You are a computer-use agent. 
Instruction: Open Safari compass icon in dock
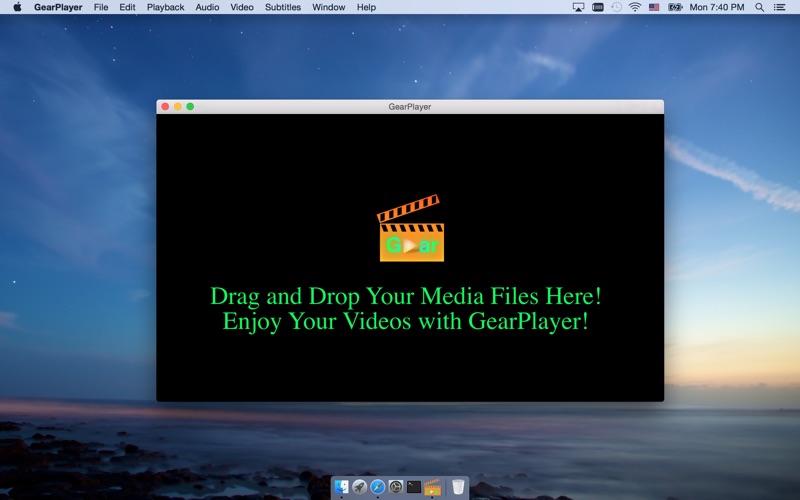coord(378,487)
